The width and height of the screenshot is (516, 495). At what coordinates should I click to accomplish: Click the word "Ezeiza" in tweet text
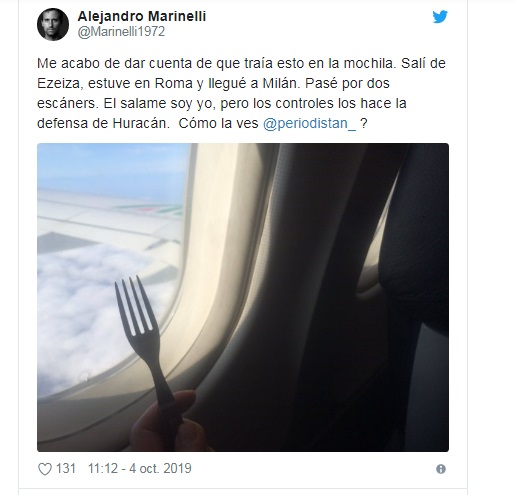(x=59, y=83)
